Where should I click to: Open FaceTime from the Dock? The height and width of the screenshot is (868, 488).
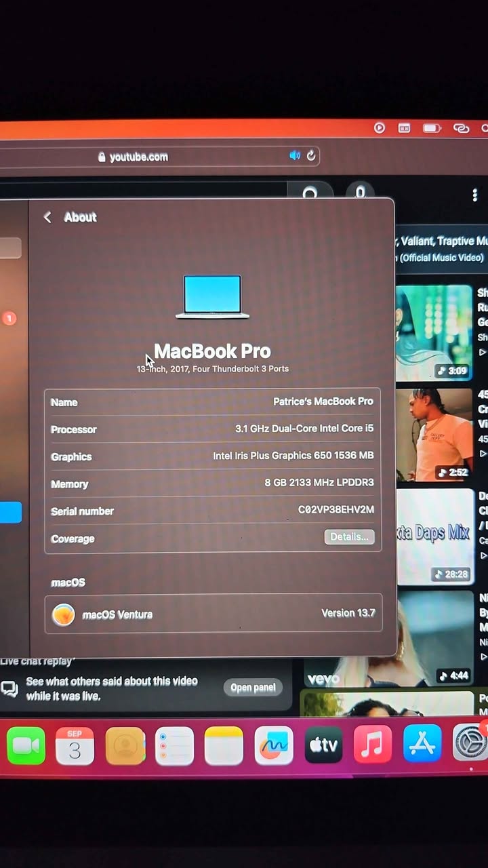(26, 746)
